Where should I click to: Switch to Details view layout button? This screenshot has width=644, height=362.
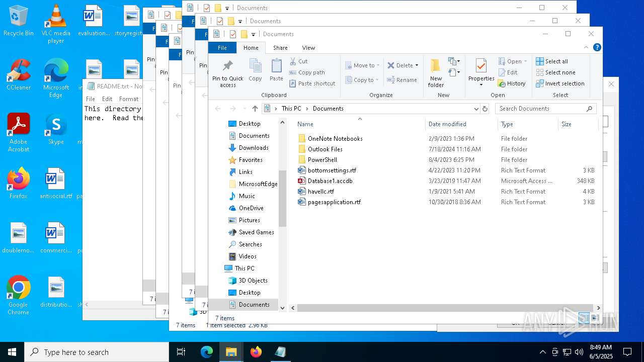[584, 318]
